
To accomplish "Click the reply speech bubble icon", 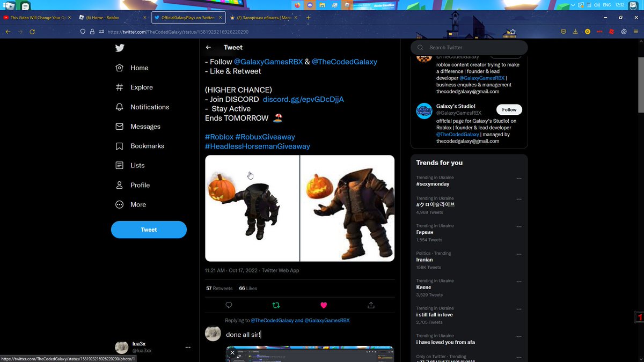I will click(x=229, y=305).
